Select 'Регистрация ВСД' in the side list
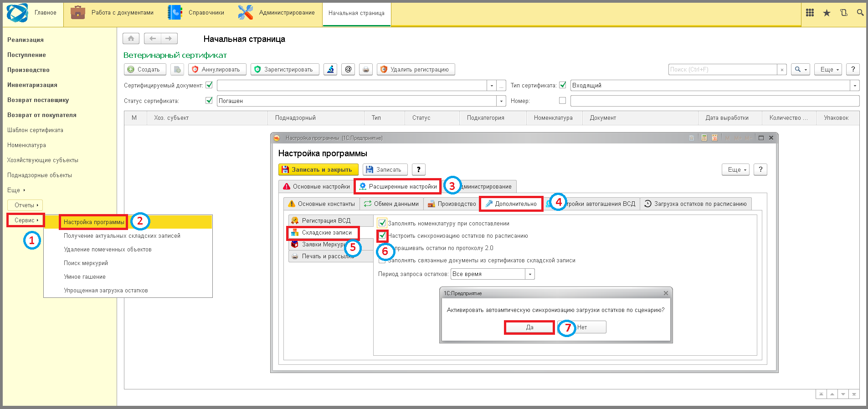Screen dimensions: 868x409 pyautogui.click(x=326, y=221)
